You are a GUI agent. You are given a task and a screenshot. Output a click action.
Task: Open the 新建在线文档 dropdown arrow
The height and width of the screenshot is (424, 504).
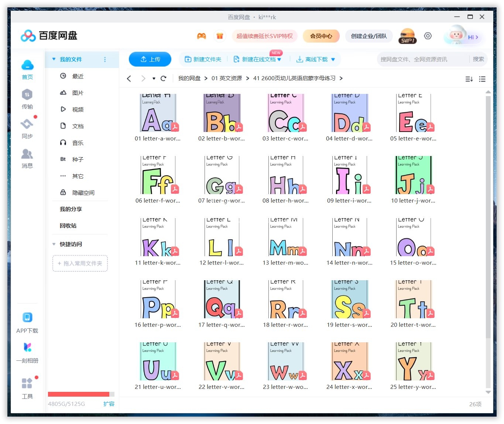[x=280, y=59]
